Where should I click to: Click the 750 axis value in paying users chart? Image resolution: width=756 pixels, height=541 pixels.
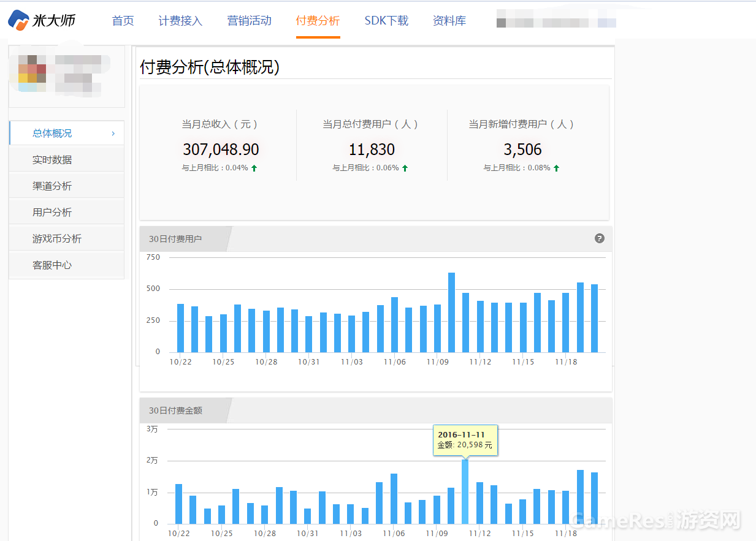pos(153,257)
